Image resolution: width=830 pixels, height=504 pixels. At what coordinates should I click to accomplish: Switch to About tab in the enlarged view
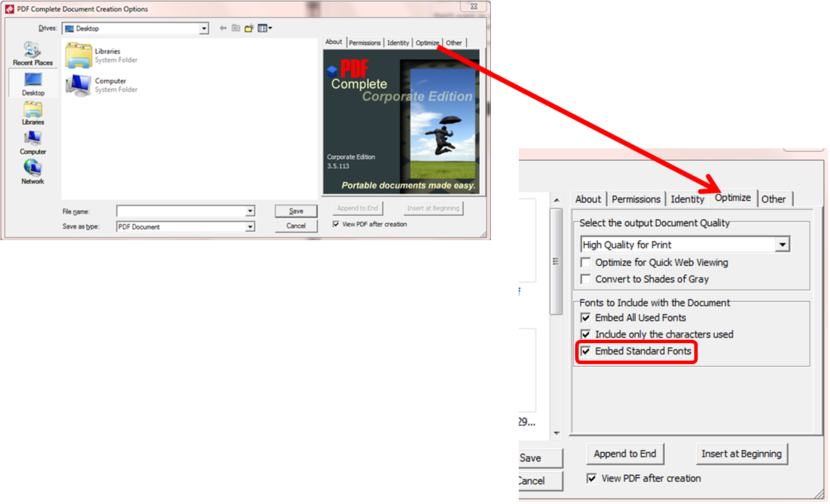pos(588,199)
